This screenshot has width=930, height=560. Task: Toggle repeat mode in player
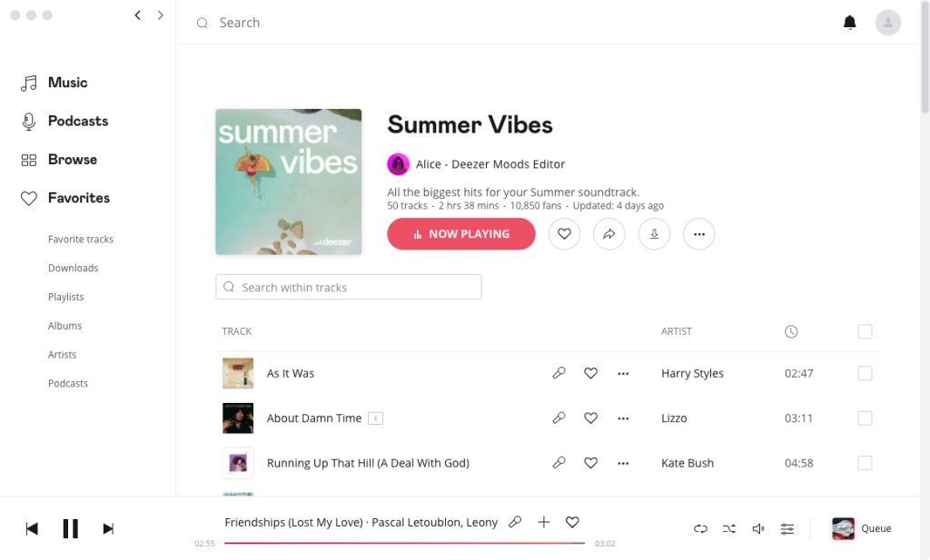tap(700, 528)
